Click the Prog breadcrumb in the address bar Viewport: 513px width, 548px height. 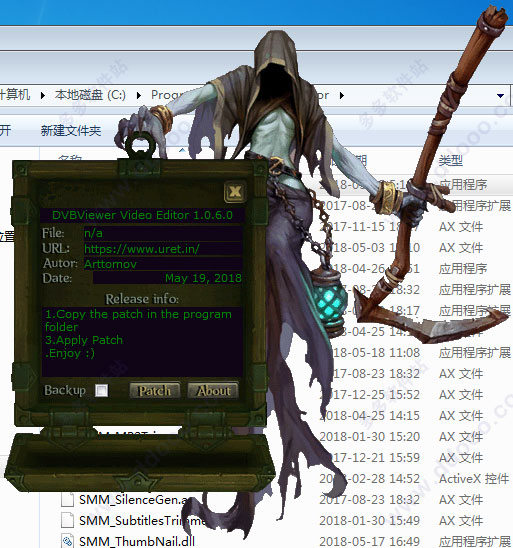(167, 95)
